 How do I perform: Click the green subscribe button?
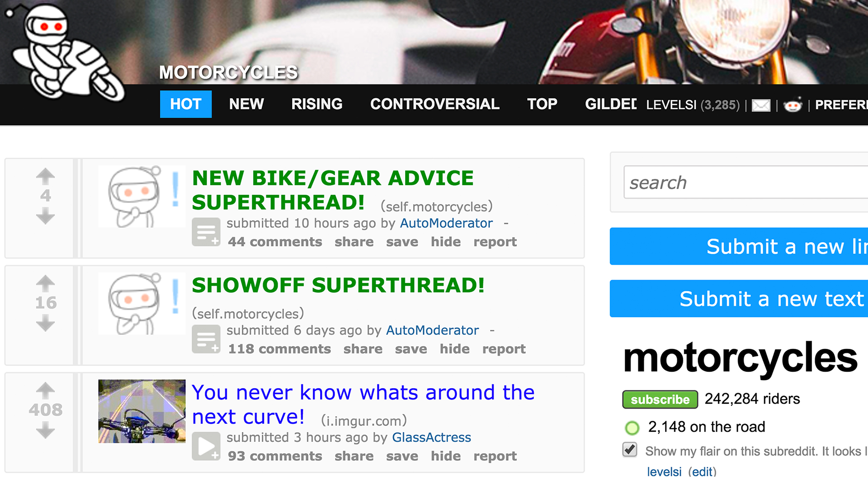660,399
